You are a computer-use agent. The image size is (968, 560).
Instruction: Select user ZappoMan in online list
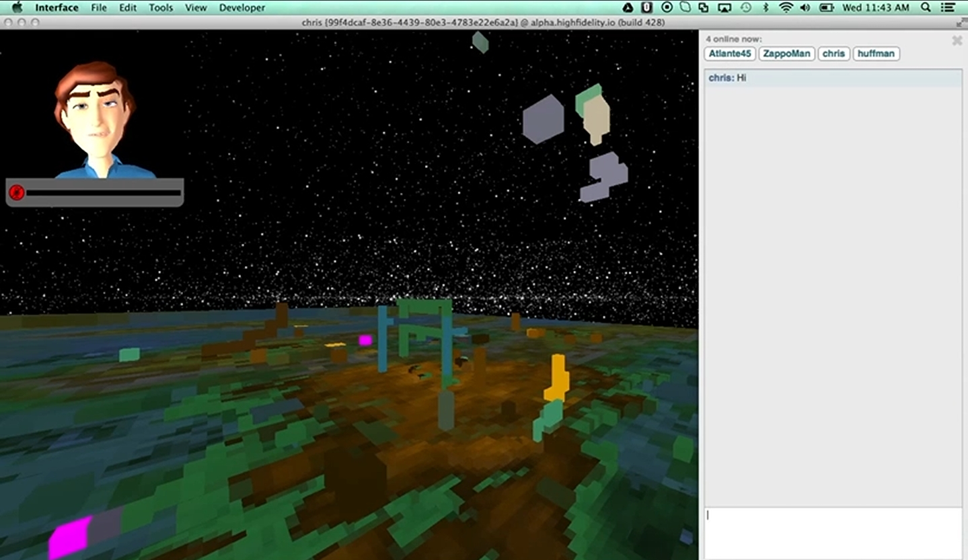click(786, 54)
